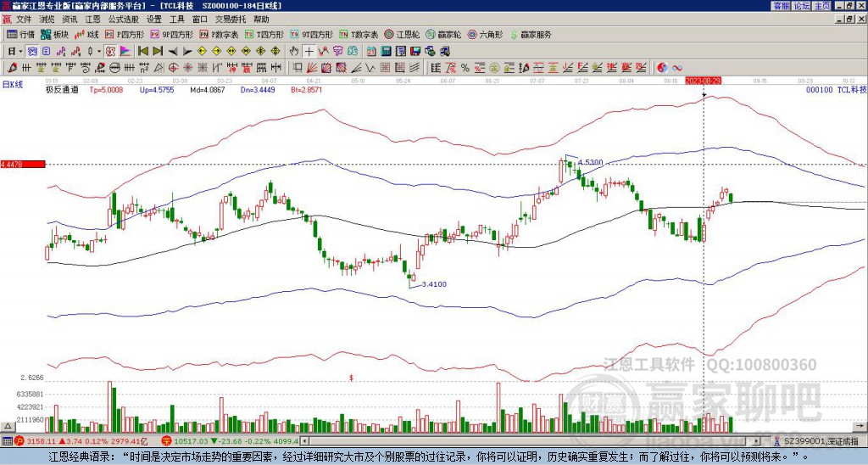Click the Tp=5.0008 indicator value
868x465 pixels.
(106, 90)
